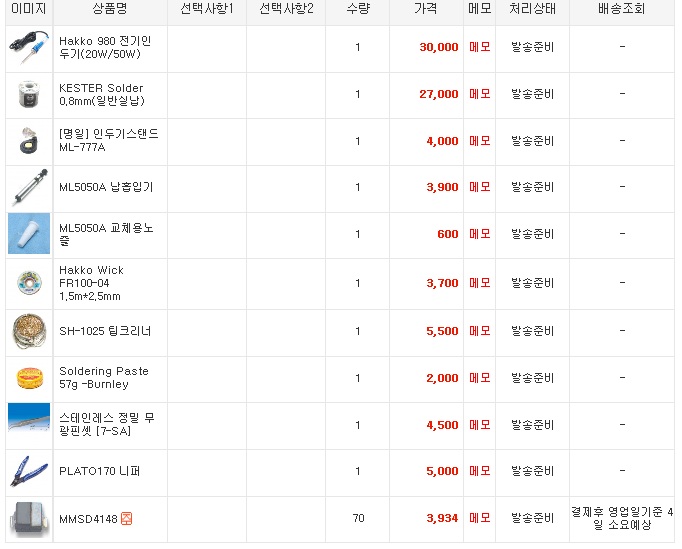Open the Hakko Wick FR100-04 thumbnail

tap(29, 282)
